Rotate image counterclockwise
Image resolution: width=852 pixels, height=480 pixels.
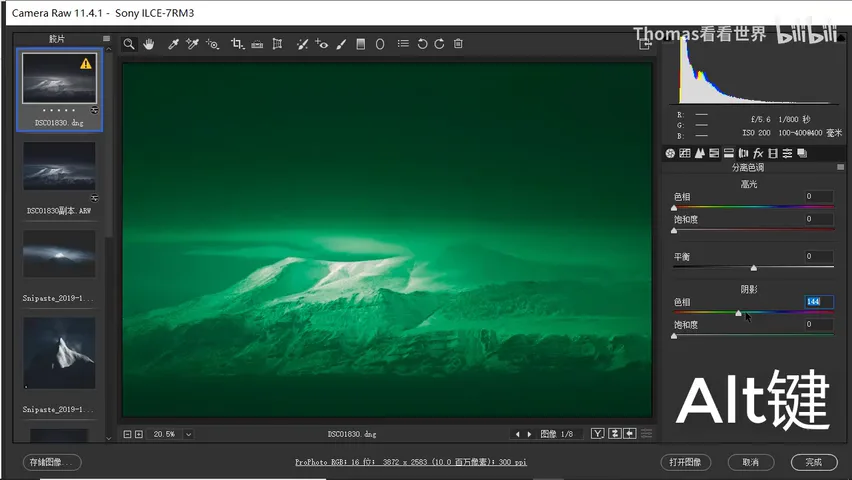click(422, 44)
